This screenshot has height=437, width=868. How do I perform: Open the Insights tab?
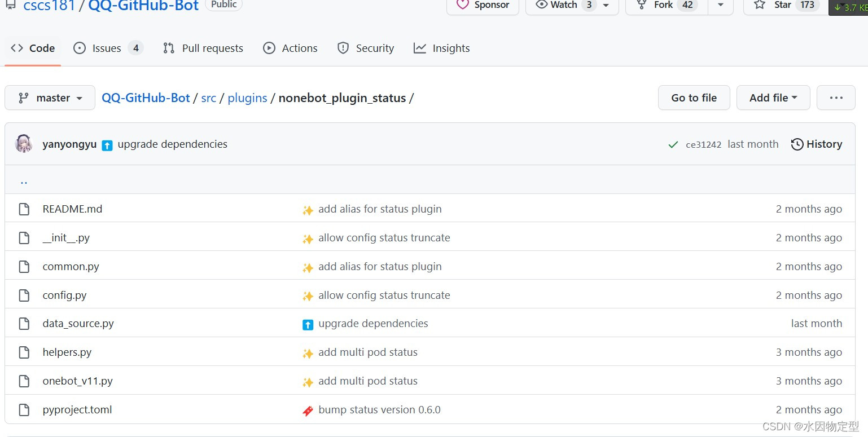442,48
